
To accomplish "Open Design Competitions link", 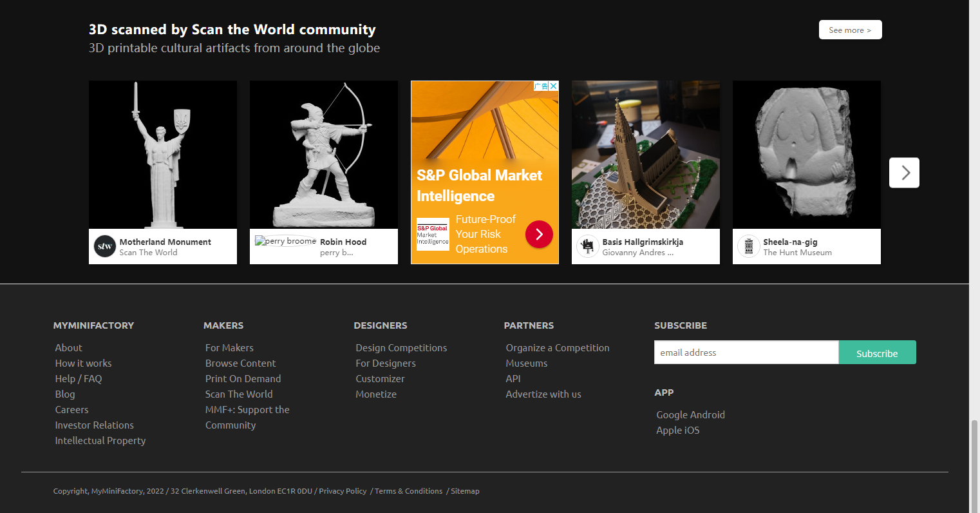I will (401, 348).
